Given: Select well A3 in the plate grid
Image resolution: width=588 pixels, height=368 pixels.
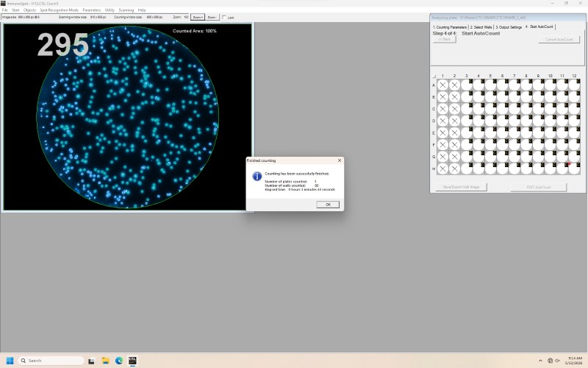Looking at the screenshot, I should click(467, 85).
